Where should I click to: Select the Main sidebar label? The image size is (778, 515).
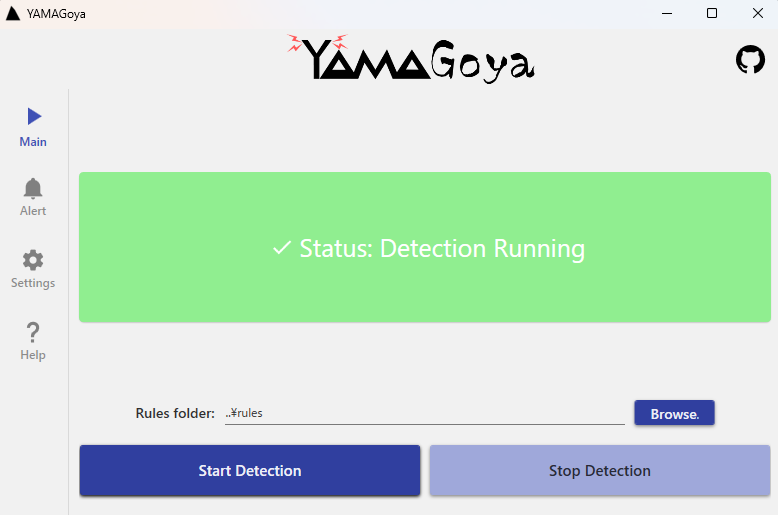(x=33, y=142)
